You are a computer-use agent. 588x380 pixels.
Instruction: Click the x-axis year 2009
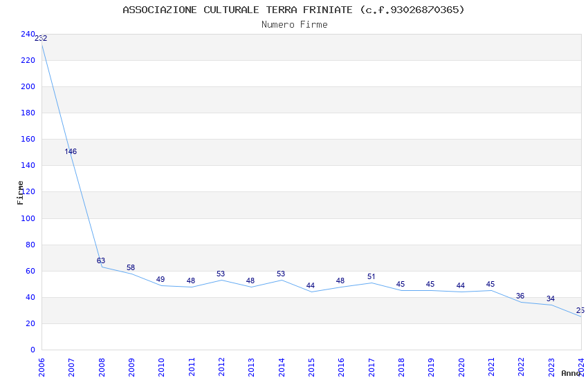coord(131,368)
